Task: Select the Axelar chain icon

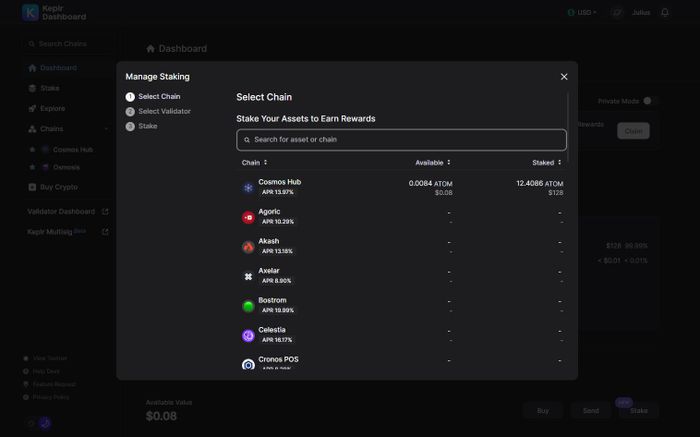Action: pos(248,276)
